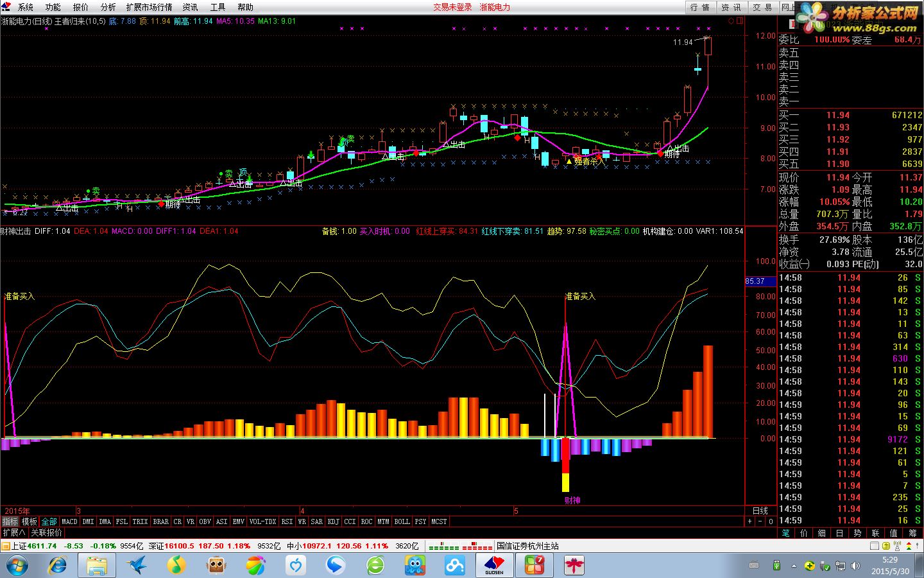Select the 势 tab in quote panel
This screenshot has width=924, height=578.
coord(858,533)
